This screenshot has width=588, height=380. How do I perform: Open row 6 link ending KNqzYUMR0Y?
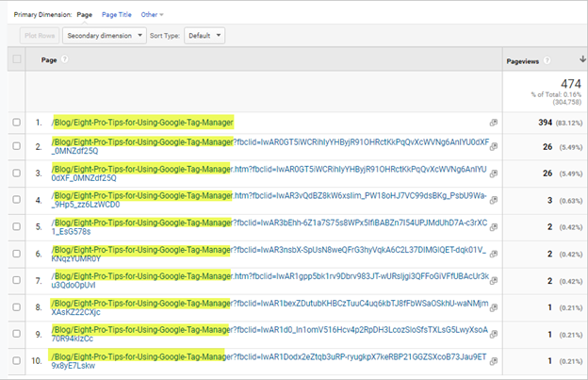coord(269,254)
